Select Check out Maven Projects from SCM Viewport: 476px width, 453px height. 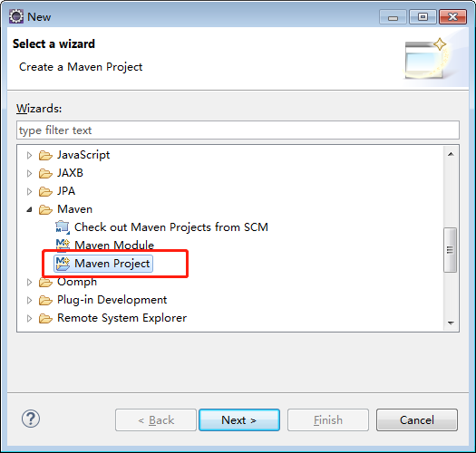tap(171, 227)
